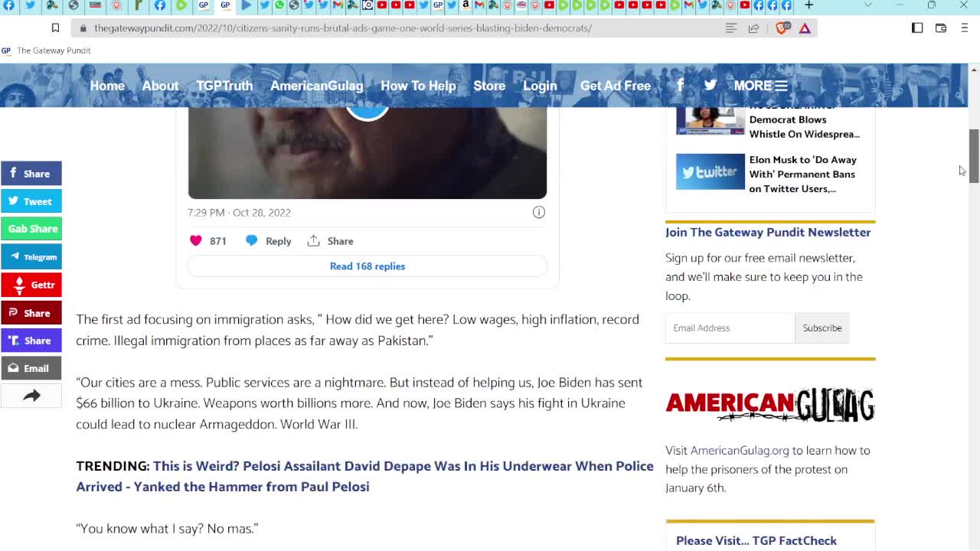Expand the MORE hamburger menu
The image size is (980, 551).
pyautogui.click(x=760, y=86)
